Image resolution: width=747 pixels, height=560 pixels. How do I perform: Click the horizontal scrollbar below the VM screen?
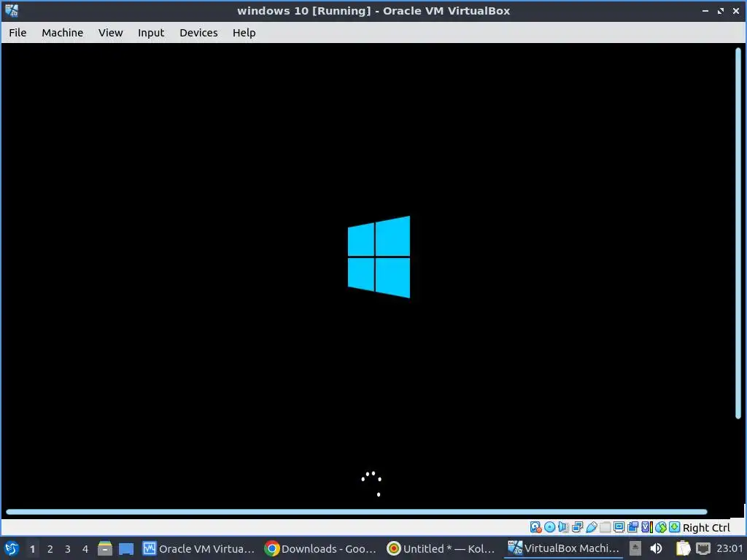coord(356,512)
